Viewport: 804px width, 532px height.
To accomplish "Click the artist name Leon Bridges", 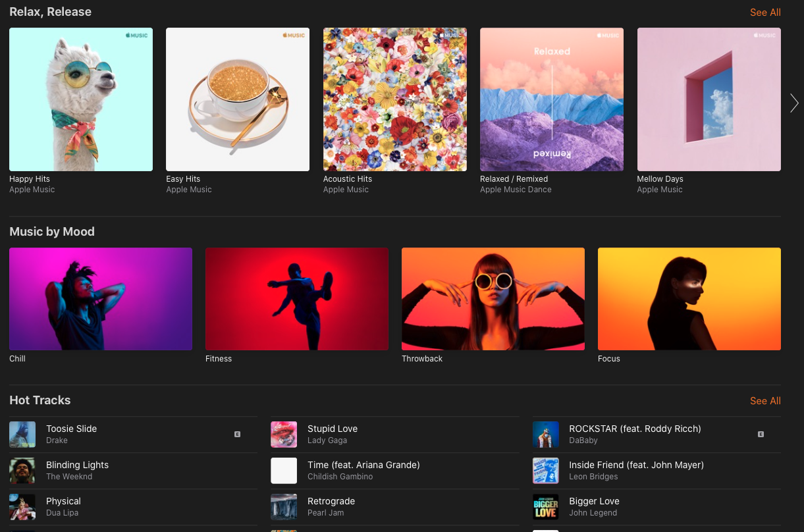I will click(593, 476).
